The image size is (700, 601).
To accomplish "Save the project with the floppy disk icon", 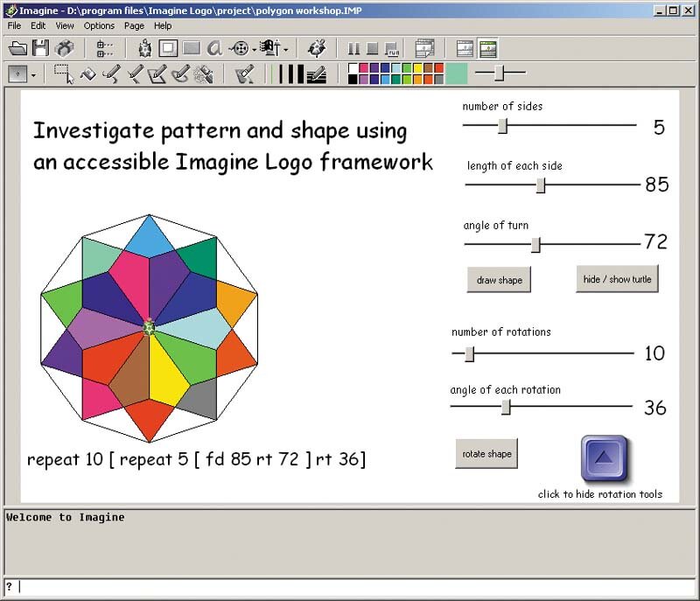I will click(x=40, y=48).
